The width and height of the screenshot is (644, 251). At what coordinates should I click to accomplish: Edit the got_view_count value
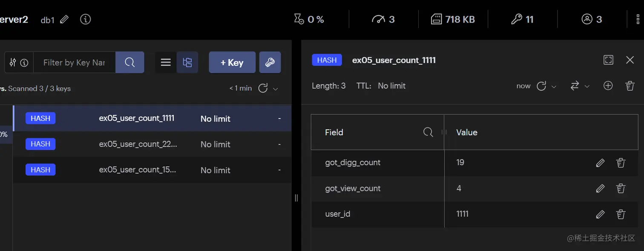[600, 188]
